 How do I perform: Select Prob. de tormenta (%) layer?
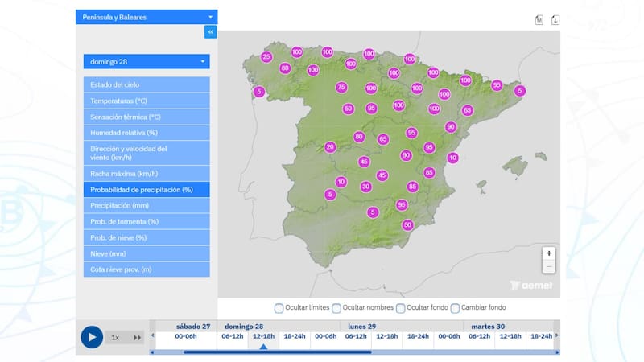[x=147, y=222]
